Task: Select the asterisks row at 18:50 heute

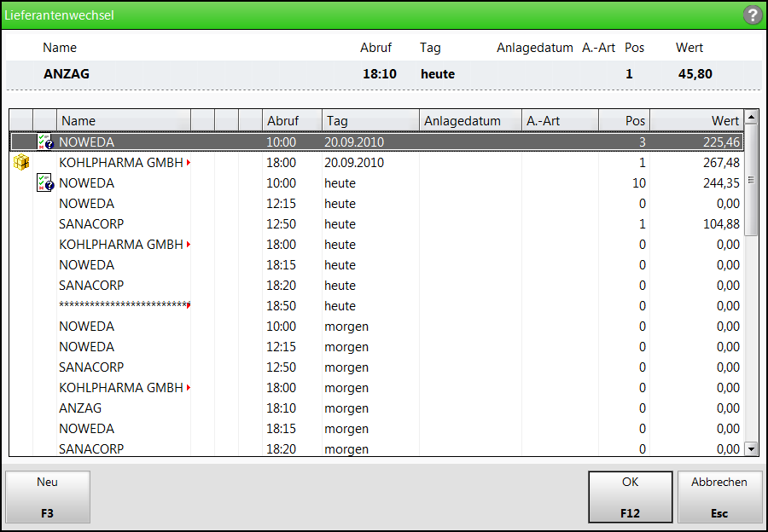Action: [376, 306]
